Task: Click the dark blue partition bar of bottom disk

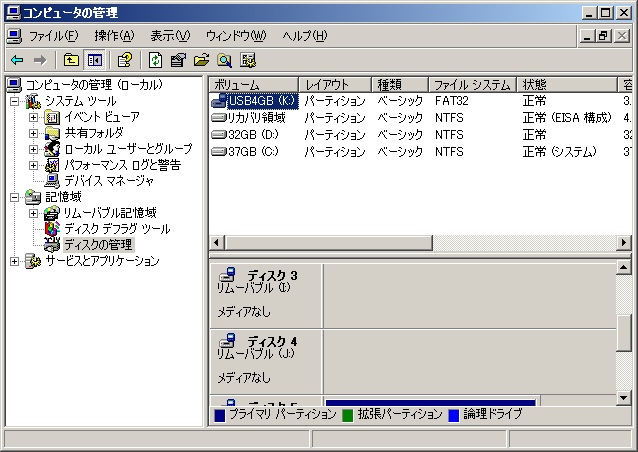Action: tap(430, 403)
